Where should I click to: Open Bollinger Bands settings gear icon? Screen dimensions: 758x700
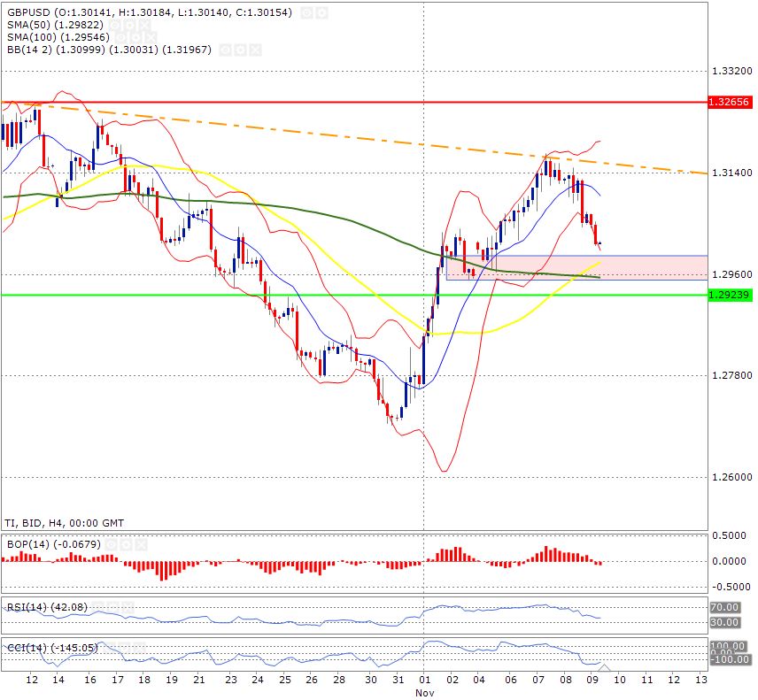click(240, 50)
